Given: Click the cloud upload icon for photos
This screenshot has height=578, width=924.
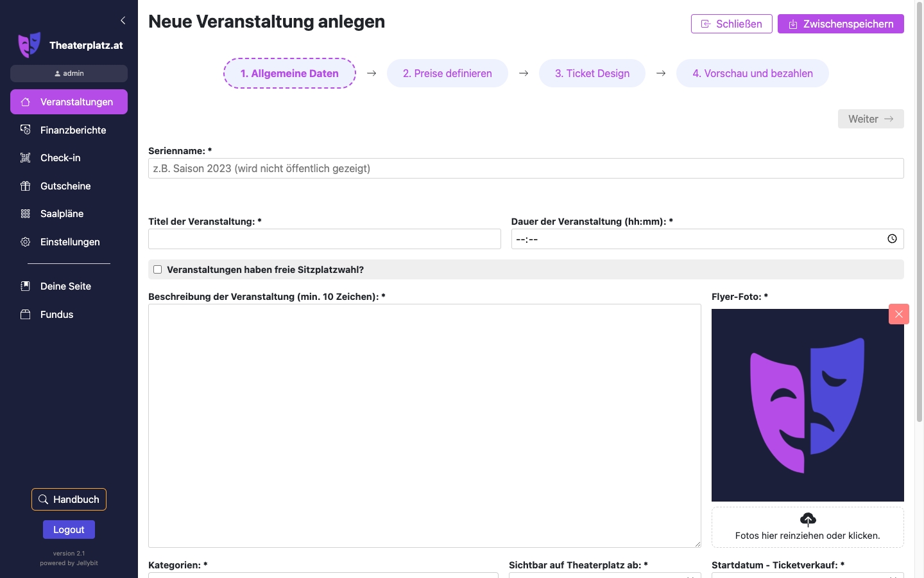Looking at the screenshot, I should [x=808, y=519].
